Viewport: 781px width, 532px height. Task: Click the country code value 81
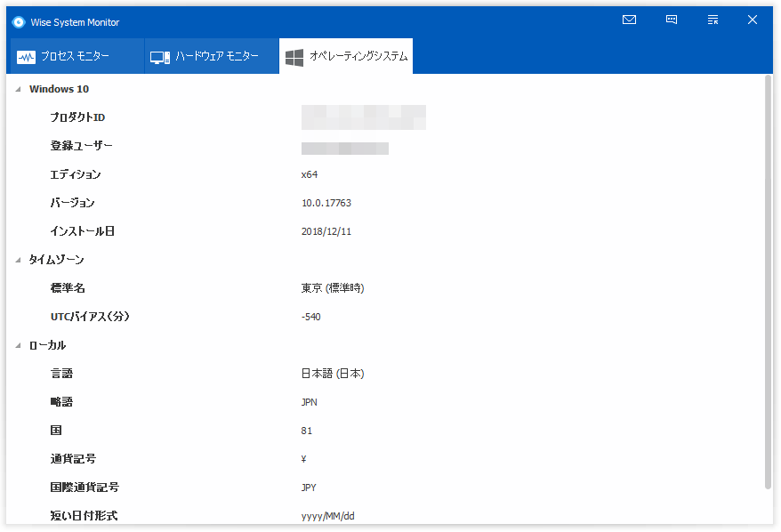306,431
